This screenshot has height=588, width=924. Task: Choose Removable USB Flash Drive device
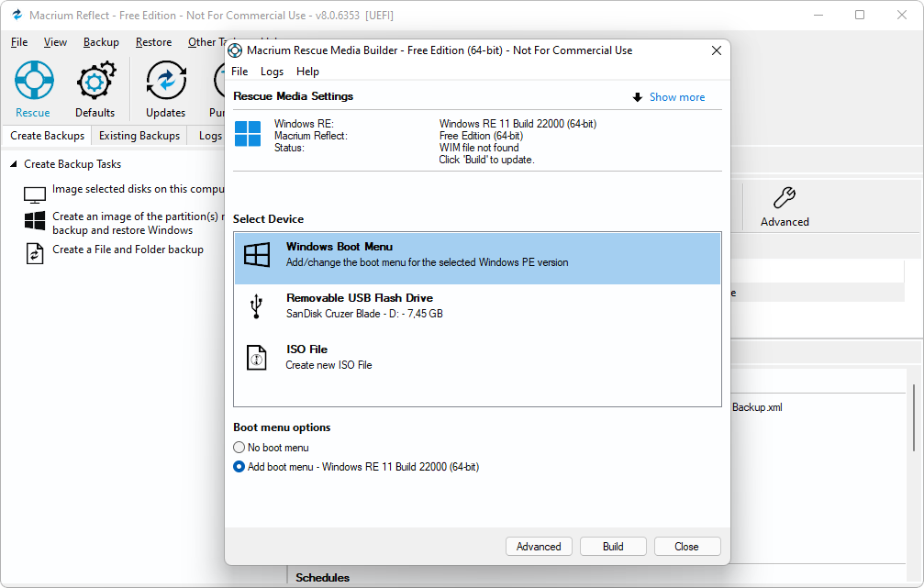[x=477, y=305]
